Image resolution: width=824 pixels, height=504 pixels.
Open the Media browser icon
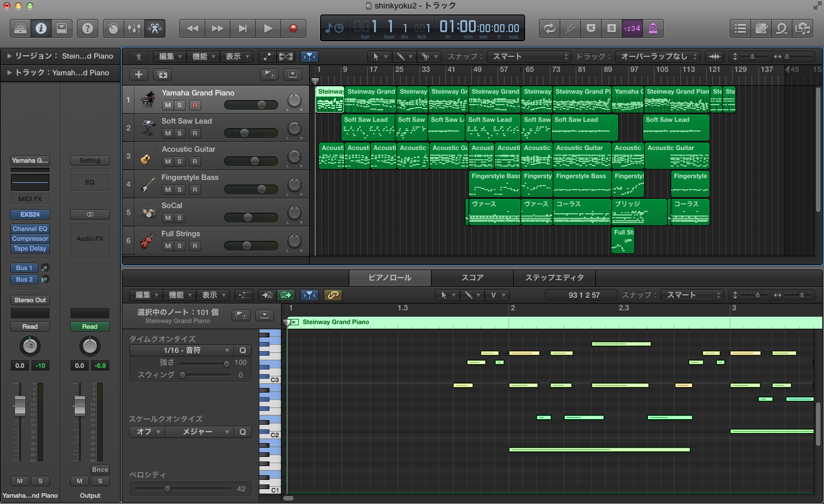[x=803, y=28]
